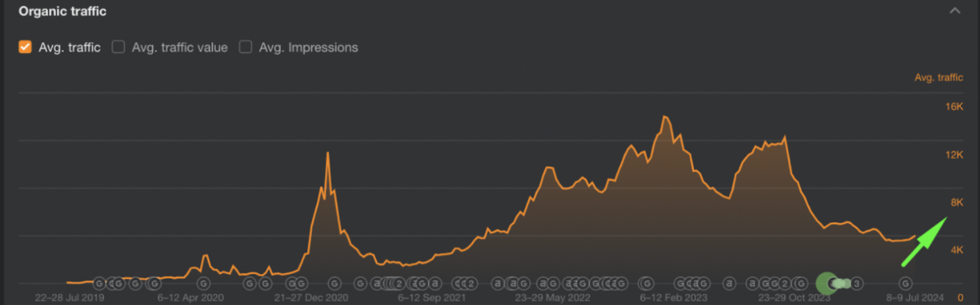
Task: Click the last data point of the traffic line
Action: click(915, 236)
